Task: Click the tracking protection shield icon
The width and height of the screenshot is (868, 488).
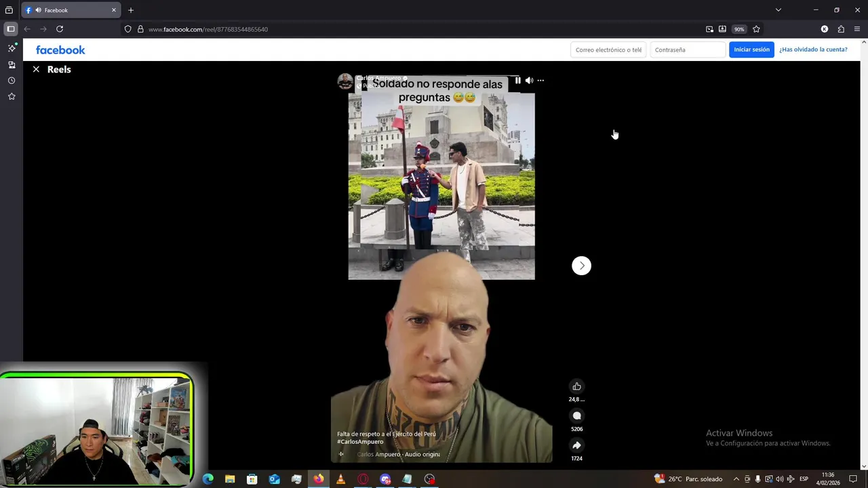Action: coord(127,29)
